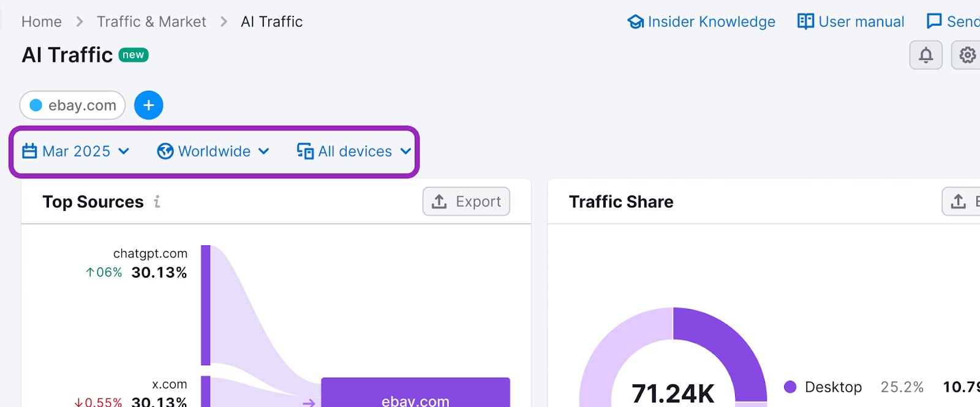Click the Desktop legend label
The height and width of the screenshot is (407, 980).
coord(833,387)
